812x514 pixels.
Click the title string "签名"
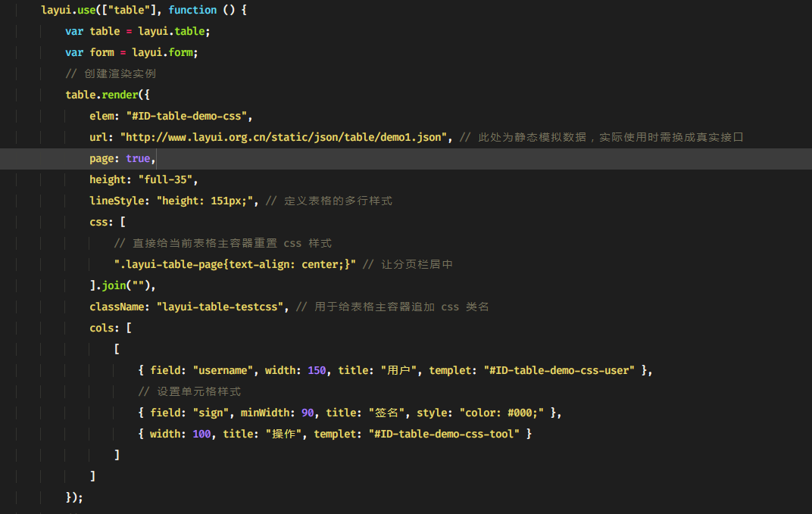click(386, 413)
